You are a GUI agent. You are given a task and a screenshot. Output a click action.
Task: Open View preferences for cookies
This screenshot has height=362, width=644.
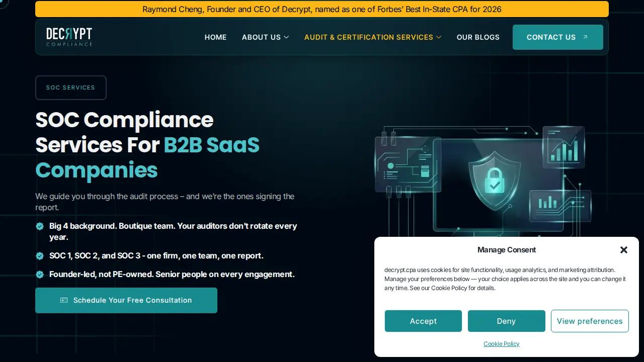(x=590, y=321)
